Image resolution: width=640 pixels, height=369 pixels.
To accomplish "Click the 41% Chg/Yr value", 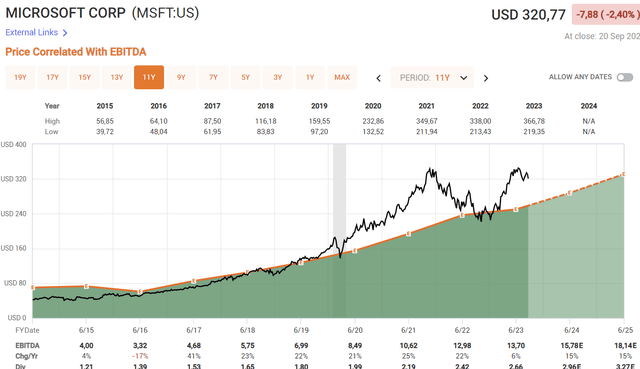I will 193,356.
